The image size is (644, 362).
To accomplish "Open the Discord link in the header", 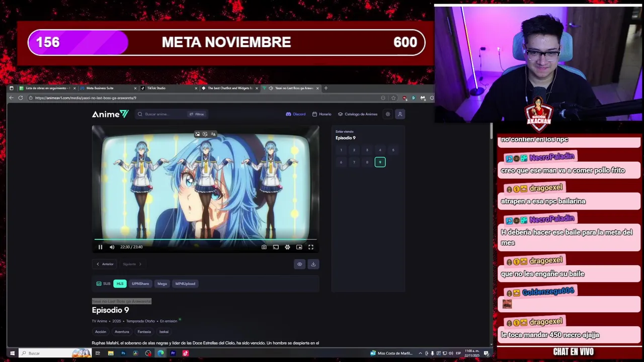I will 296,114.
